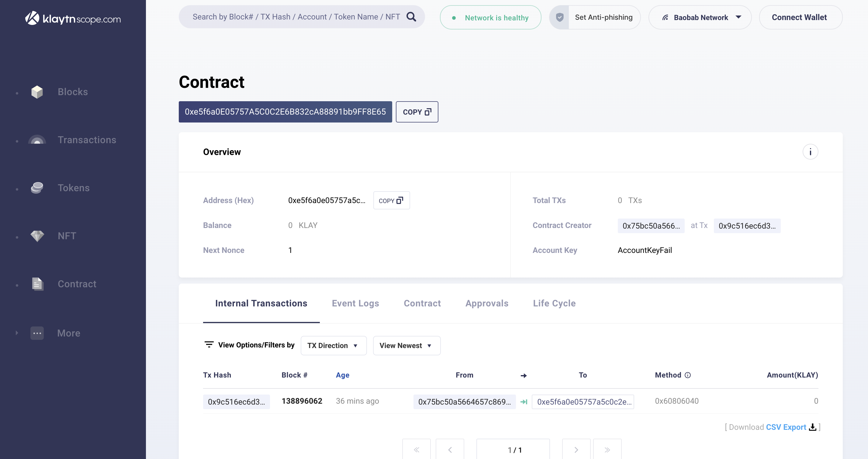This screenshot has width=868, height=459.
Task: Click the NFT diamond icon
Action: click(x=37, y=236)
